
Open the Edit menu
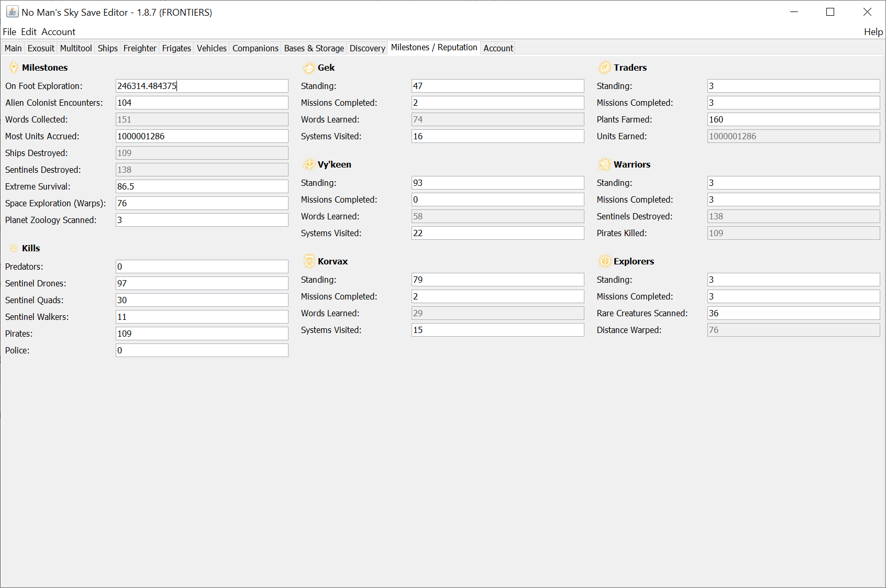tap(29, 32)
